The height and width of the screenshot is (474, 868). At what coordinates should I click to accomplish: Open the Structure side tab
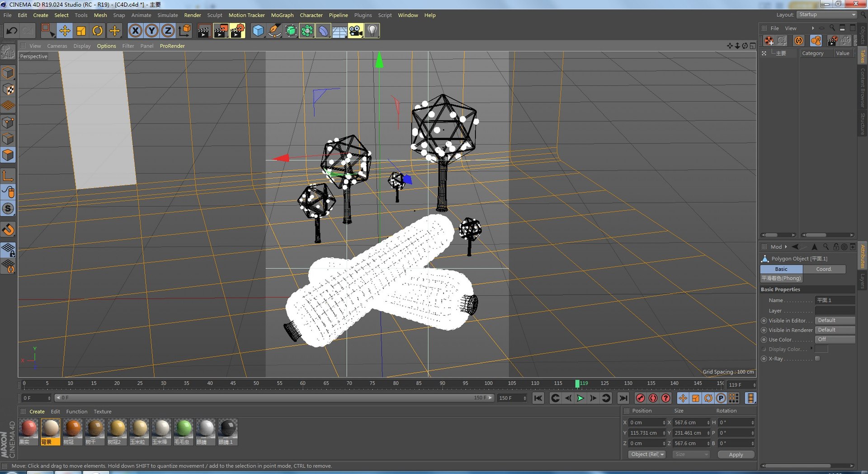(863, 123)
